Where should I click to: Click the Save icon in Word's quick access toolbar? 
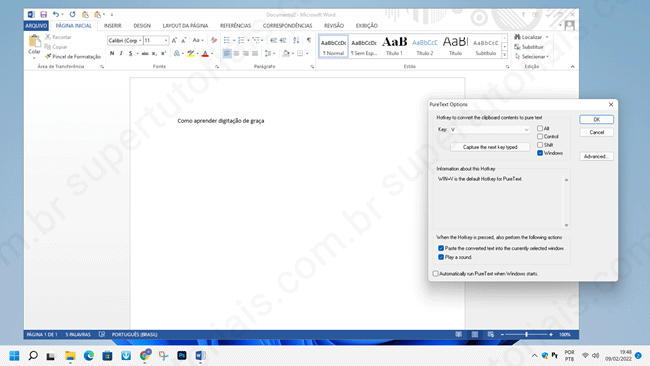(x=44, y=15)
